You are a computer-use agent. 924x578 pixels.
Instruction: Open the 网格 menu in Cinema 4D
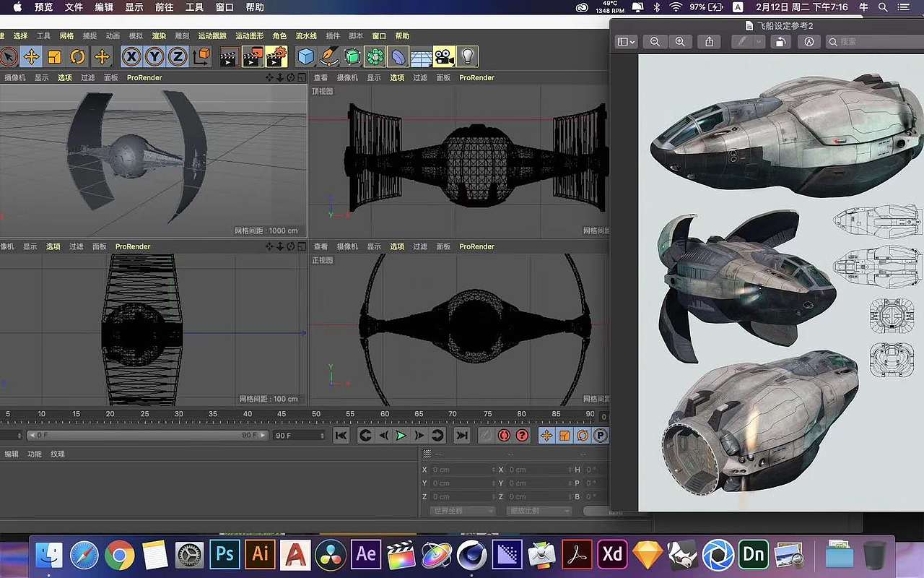coord(66,36)
